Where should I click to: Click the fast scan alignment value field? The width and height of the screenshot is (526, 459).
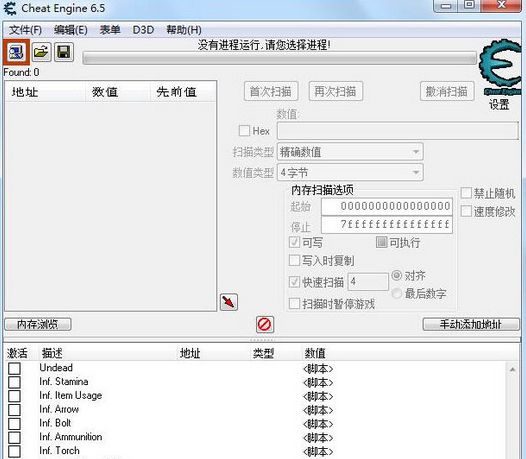click(368, 282)
